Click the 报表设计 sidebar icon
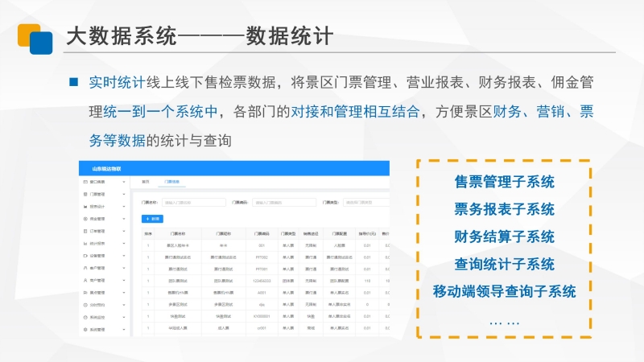 click(x=85, y=207)
